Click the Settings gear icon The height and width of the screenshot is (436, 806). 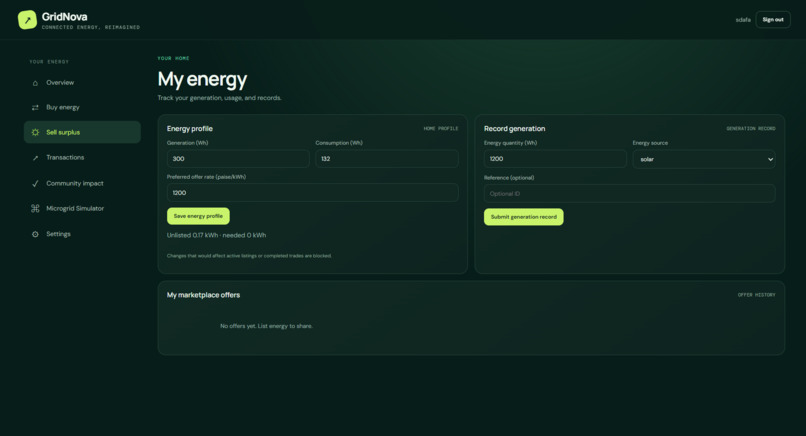pos(35,234)
